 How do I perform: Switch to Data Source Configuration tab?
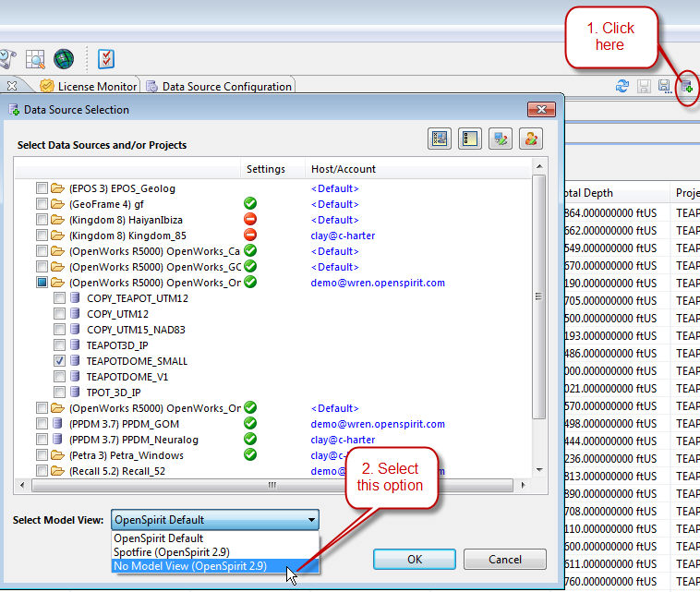[x=219, y=86]
